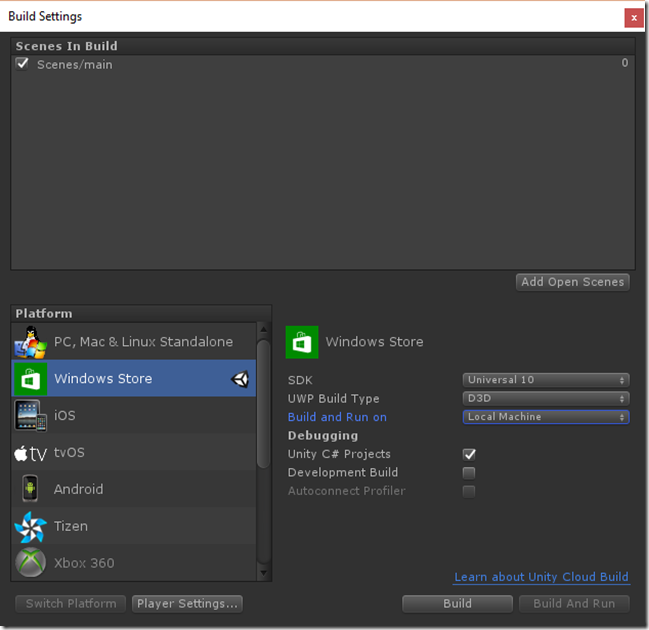Click the PC, Mac & Linux Standalone platform icon
This screenshot has height=630, width=649.
(31, 342)
